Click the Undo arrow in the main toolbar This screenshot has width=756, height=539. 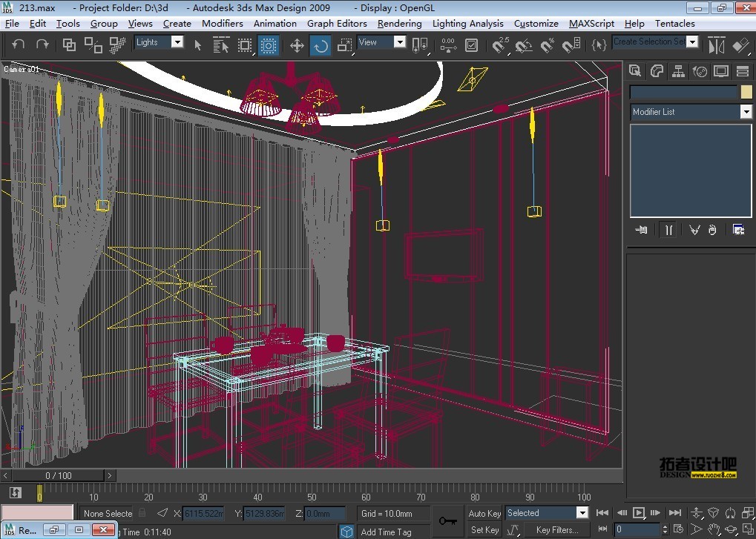pyautogui.click(x=19, y=44)
